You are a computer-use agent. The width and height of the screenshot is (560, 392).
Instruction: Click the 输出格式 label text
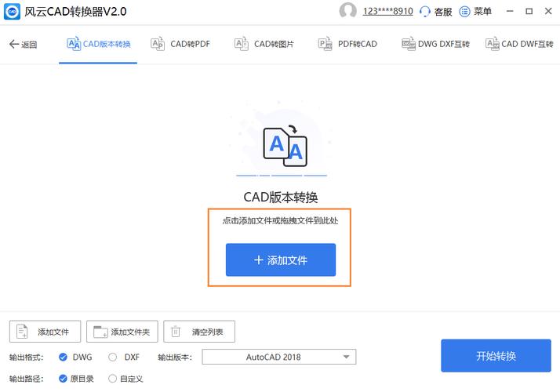26,357
